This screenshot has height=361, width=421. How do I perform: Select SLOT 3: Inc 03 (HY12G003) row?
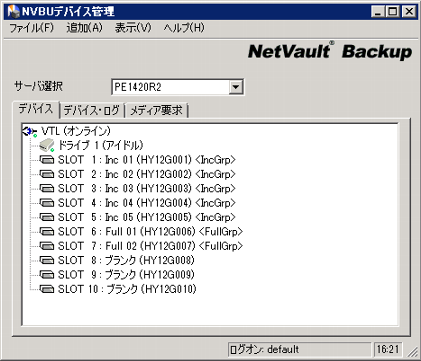click(x=147, y=189)
